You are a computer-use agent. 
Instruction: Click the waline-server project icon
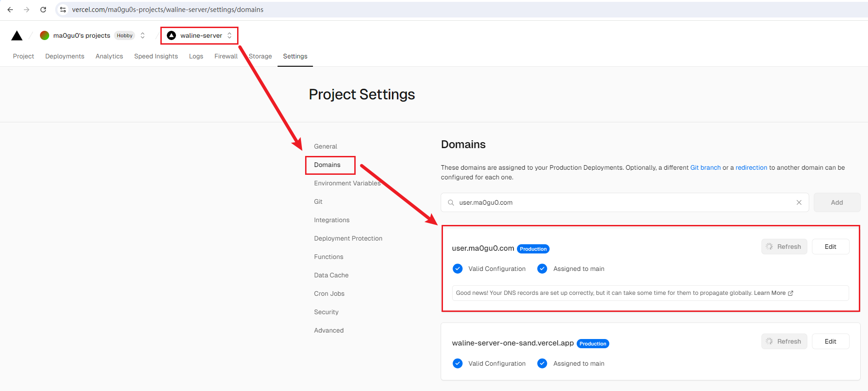tap(171, 35)
